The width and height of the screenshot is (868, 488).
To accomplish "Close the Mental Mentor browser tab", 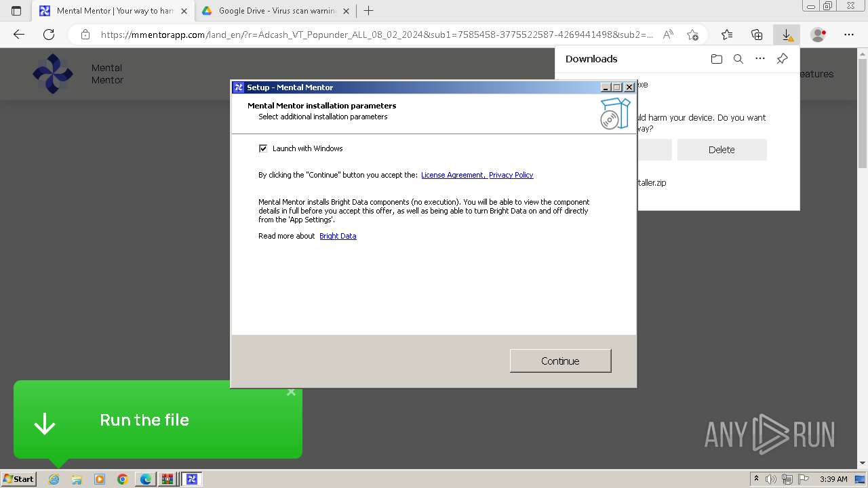I will click(184, 11).
